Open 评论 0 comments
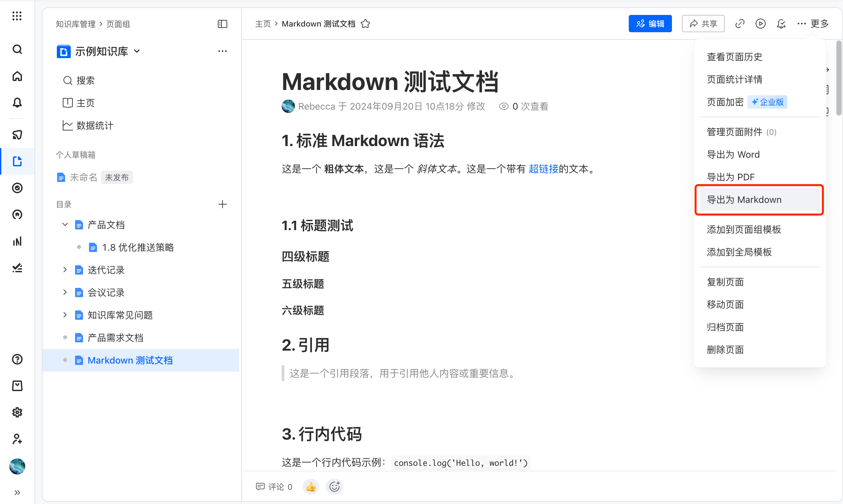 point(274,487)
